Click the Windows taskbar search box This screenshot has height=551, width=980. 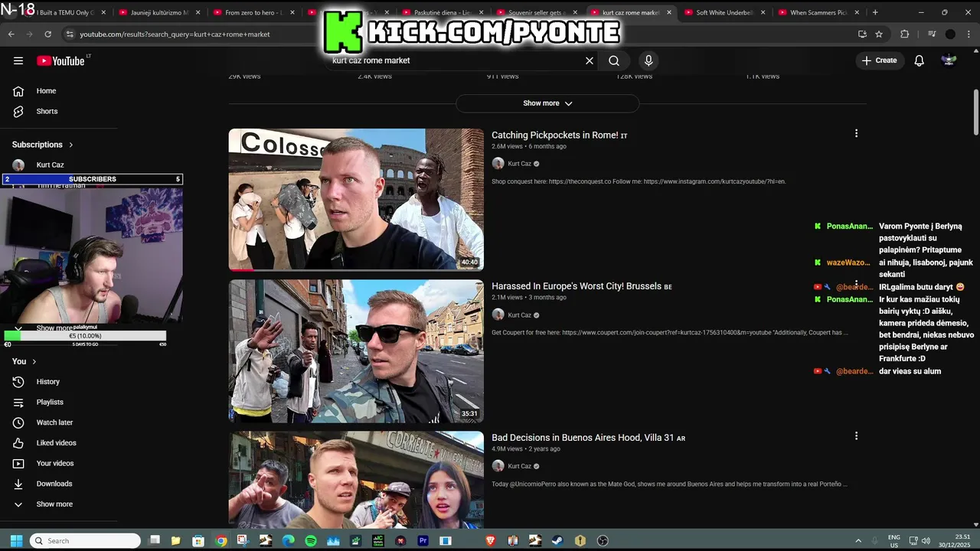tap(85, 541)
